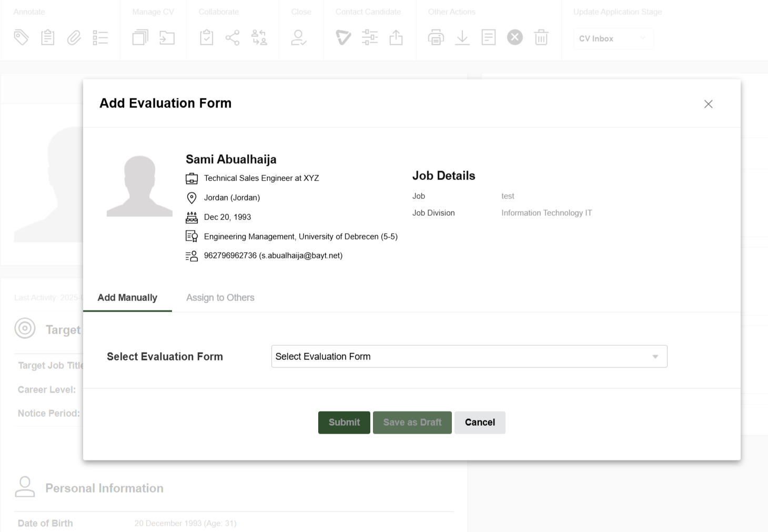Screen dimensions: 768x532
Task: Click the move-to-folder icon under Manage CV
Action: click(167, 37)
